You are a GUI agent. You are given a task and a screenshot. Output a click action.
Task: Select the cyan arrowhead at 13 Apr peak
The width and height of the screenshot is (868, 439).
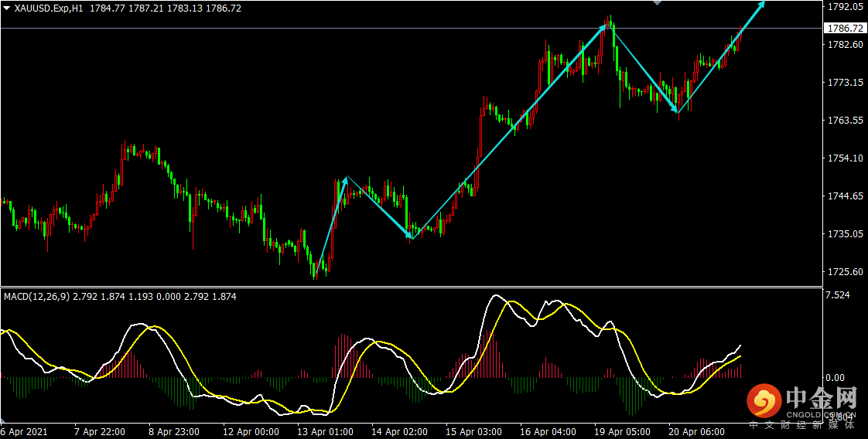pyautogui.click(x=346, y=179)
